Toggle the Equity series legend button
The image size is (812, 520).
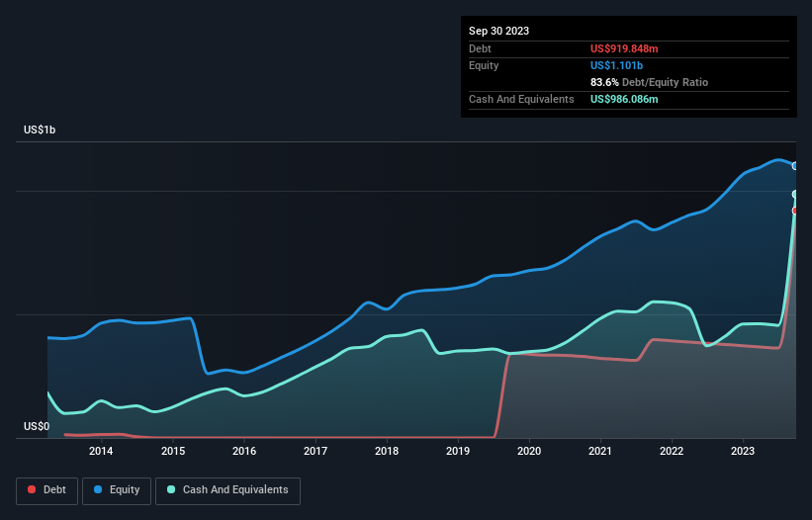(x=117, y=490)
